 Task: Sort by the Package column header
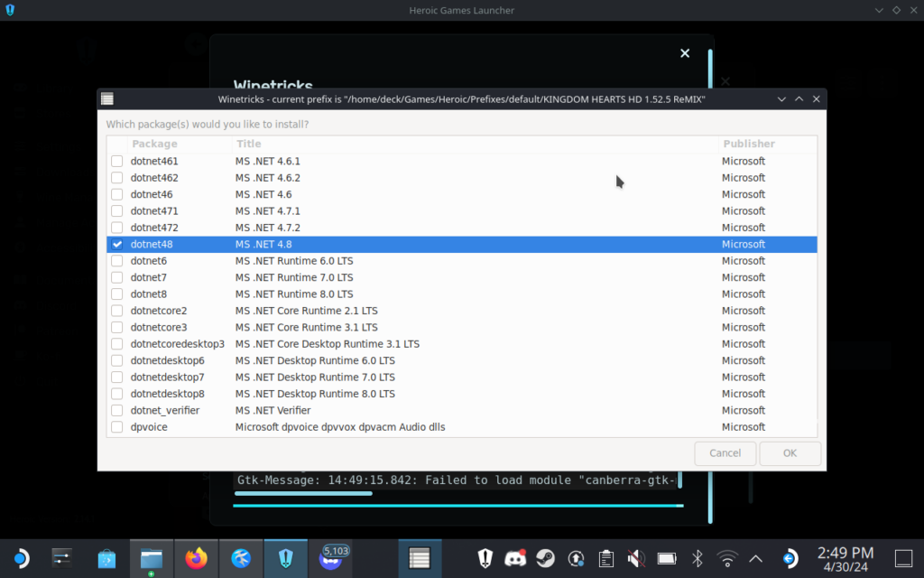pos(180,144)
